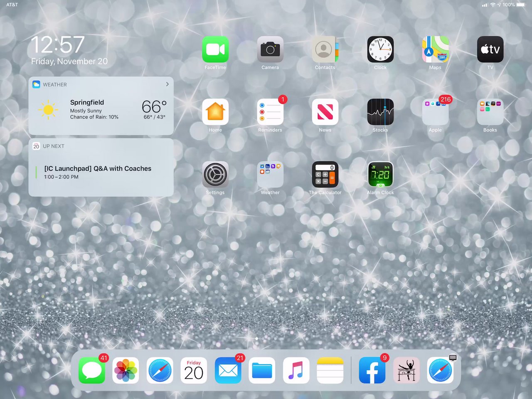The width and height of the screenshot is (532, 399).
Task: Open Mail in the dock
Action: tap(228, 370)
